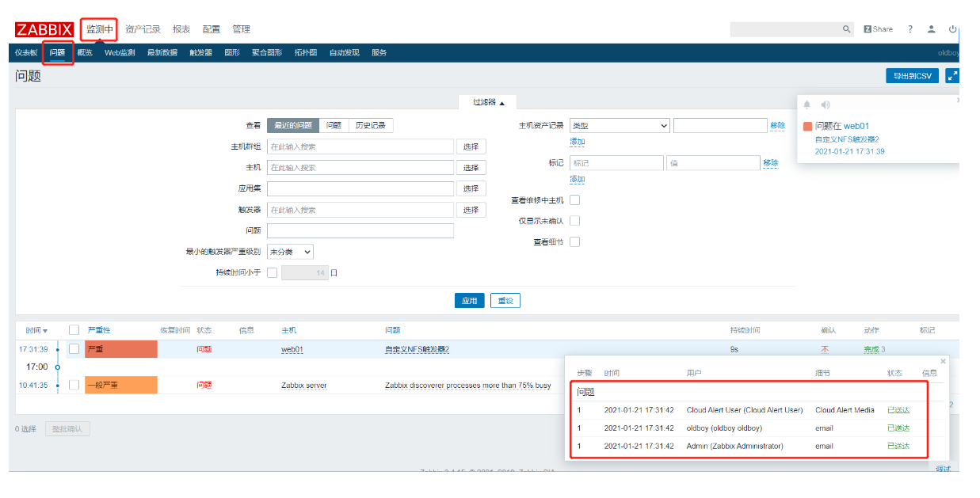
Task: Tick the select-all checkbox in table header
Action: click(x=74, y=330)
